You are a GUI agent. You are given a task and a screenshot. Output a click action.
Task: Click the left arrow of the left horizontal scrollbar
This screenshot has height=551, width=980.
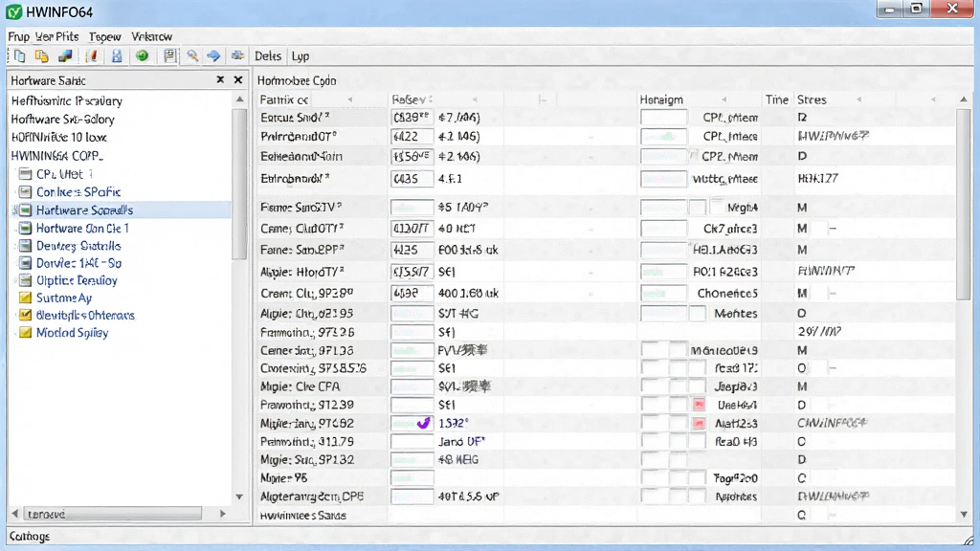pos(15,514)
